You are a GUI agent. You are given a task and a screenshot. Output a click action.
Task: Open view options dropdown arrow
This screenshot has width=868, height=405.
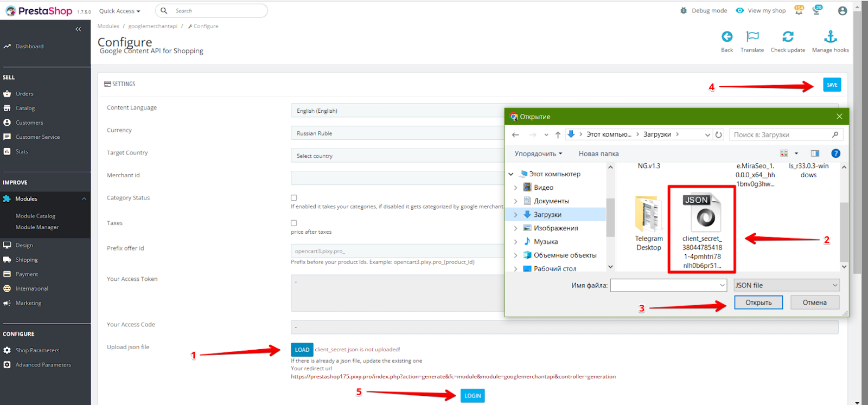(796, 153)
